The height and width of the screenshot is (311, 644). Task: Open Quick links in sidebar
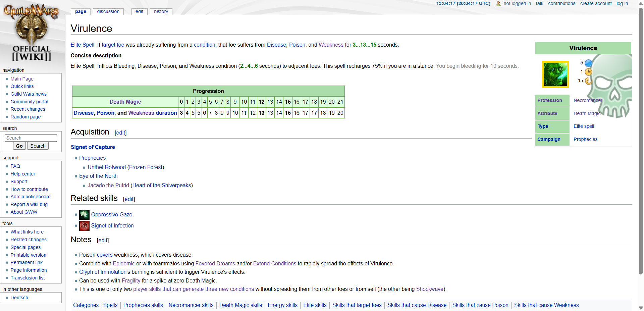point(22,86)
